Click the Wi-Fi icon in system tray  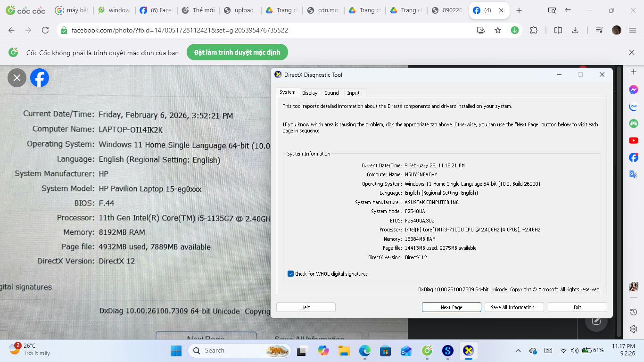tap(563, 350)
